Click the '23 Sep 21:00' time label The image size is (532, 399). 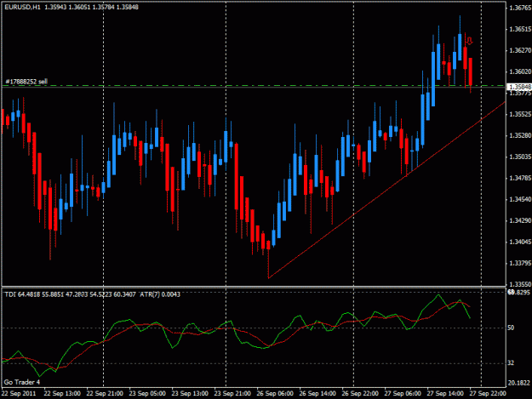tap(232, 394)
